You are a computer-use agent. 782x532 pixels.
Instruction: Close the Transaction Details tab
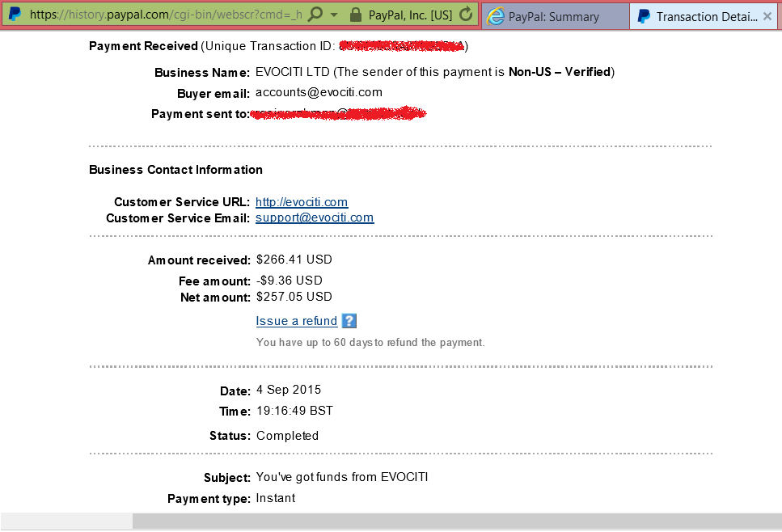point(767,16)
